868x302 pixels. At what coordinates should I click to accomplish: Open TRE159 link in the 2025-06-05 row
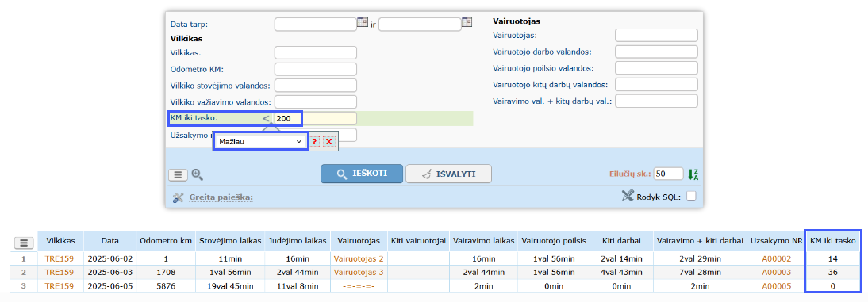[x=60, y=286]
